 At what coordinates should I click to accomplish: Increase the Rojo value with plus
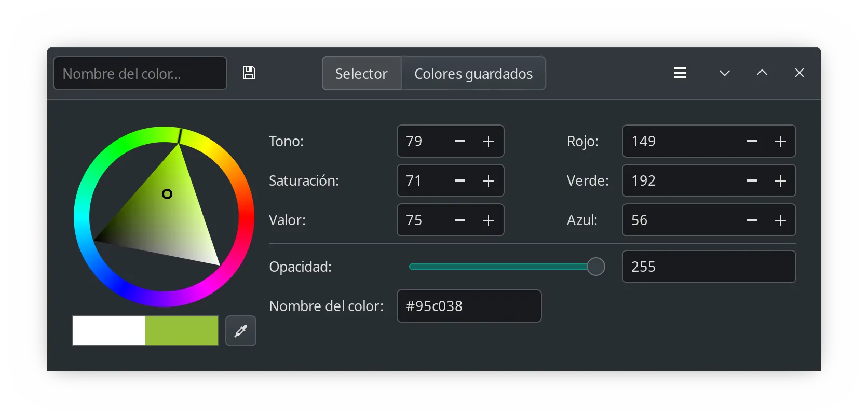point(780,142)
